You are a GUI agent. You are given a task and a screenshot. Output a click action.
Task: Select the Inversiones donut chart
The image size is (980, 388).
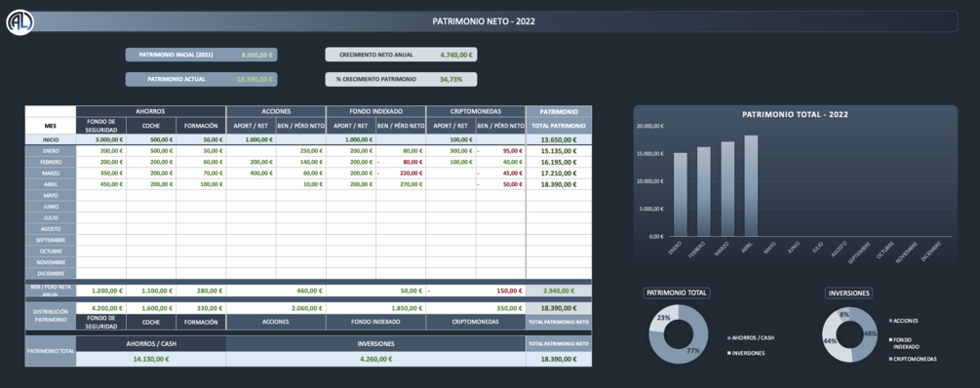coord(852,334)
